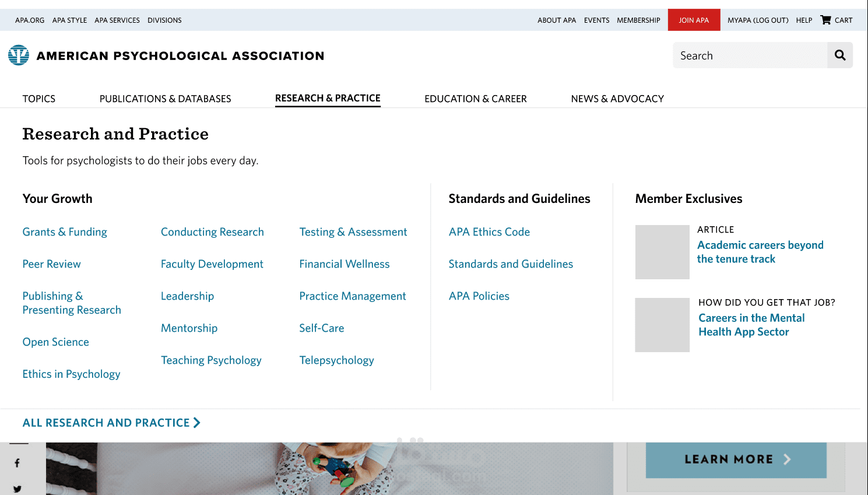Select Research & Practice menu
Viewport: 868px width, 495px height.
point(328,98)
